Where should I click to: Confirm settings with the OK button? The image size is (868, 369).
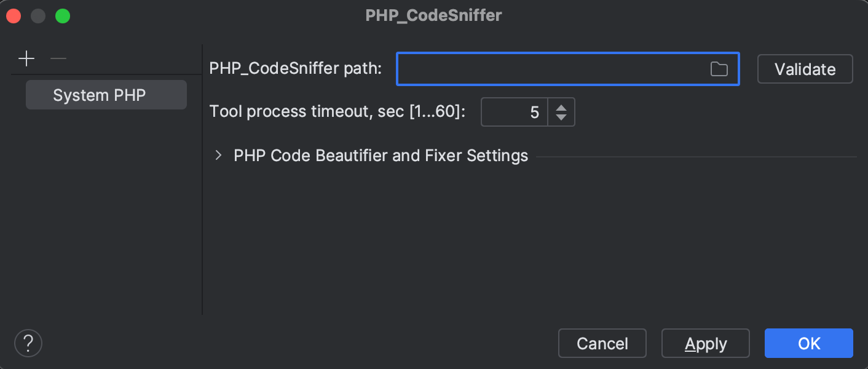808,343
